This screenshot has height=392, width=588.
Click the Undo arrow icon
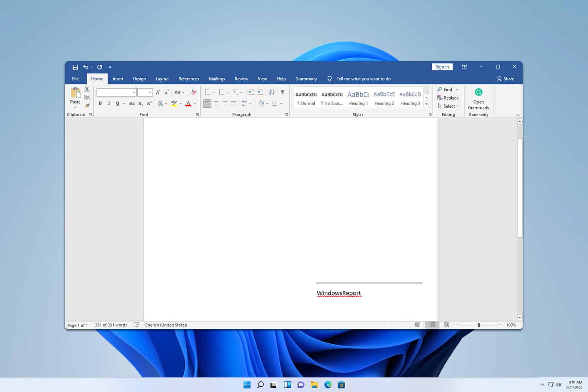[86, 67]
